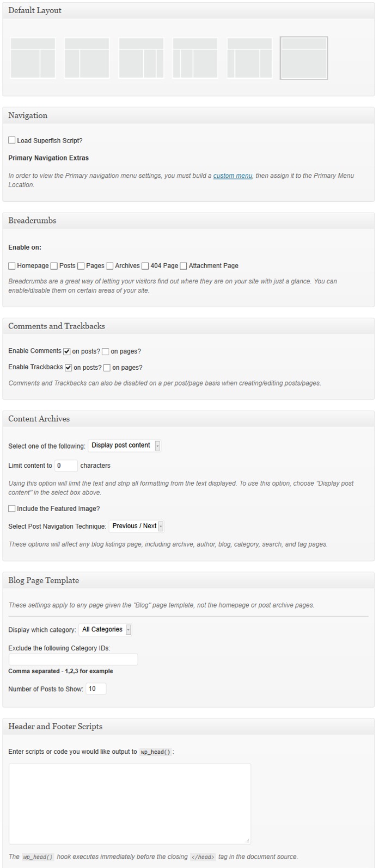379x868 pixels.
Task: Expand the All Categories dropdown
Action: (106, 630)
